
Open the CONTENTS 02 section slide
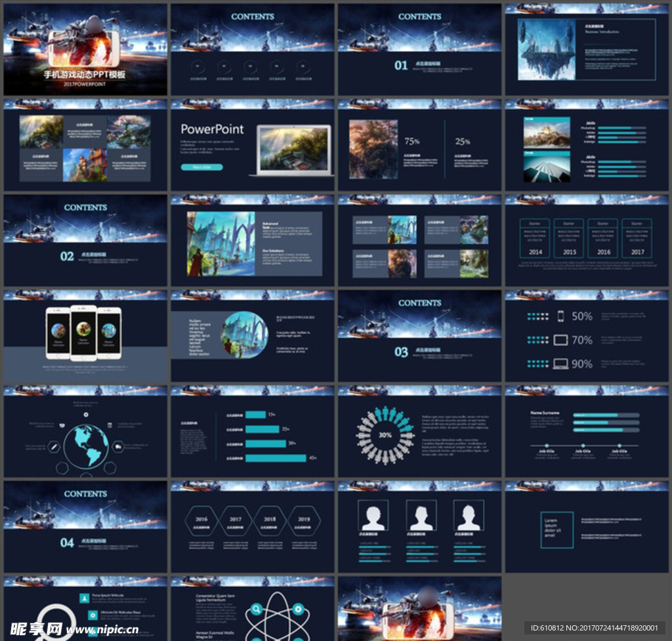[x=85, y=240]
